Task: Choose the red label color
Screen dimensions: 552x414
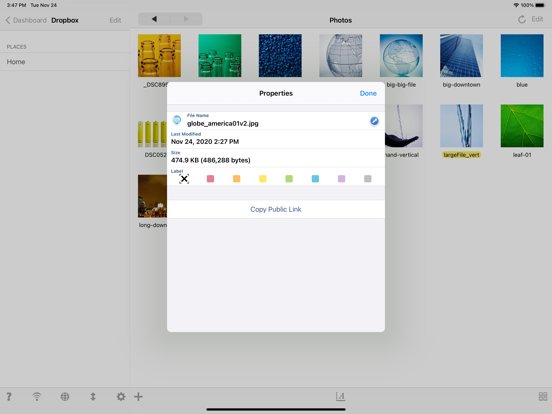Action: [210, 179]
